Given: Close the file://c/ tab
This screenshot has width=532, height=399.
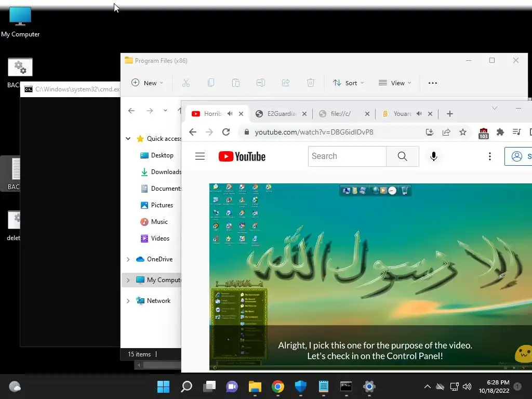Looking at the screenshot, I should point(367,114).
